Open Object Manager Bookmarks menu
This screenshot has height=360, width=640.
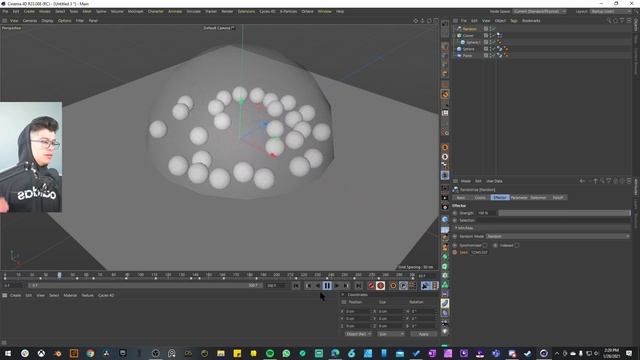(x=531, y=20)
